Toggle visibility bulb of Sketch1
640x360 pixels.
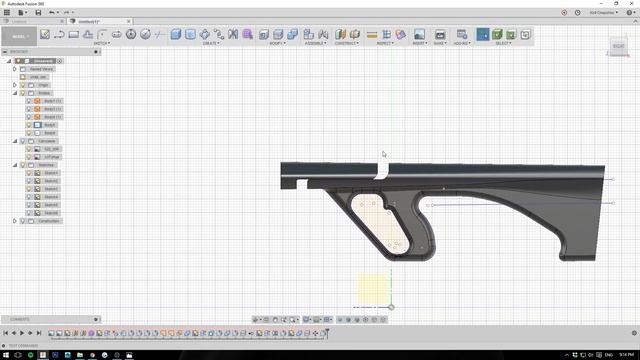[x=29, y=173]
